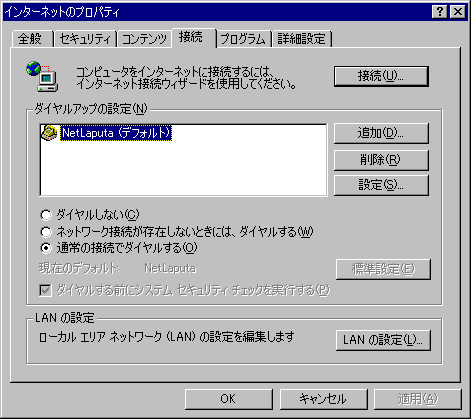Open the 設定(S)... dial-up settings button

click(381, 185)
